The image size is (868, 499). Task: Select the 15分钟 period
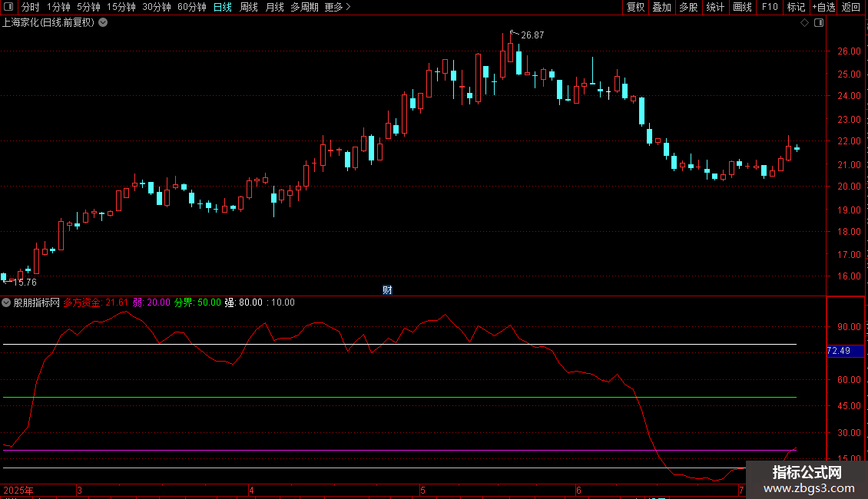pos(121,7)
